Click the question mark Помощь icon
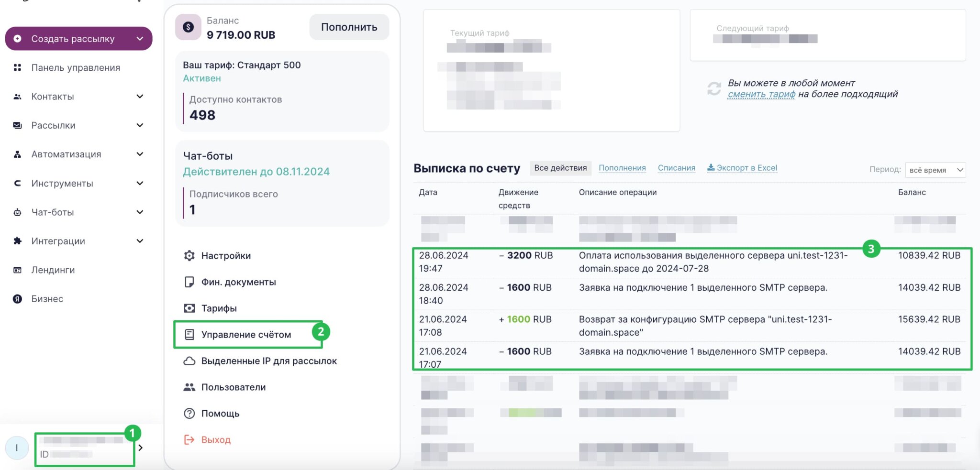 [x=189, y=414]
